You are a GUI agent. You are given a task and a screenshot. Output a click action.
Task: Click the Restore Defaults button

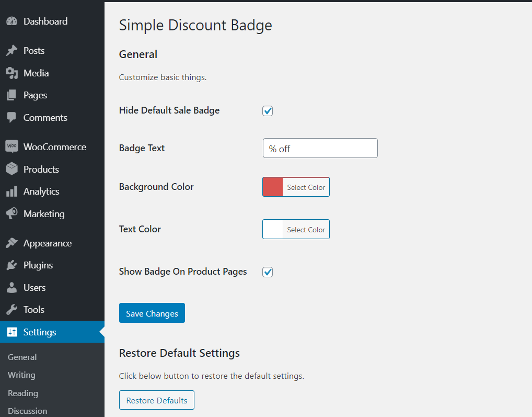pos(157,400)
